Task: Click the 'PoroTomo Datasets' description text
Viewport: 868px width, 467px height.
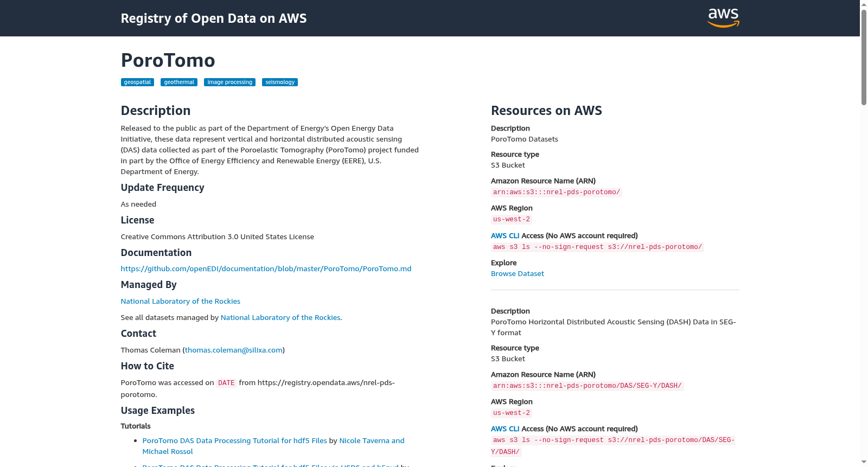Action: [525, 139]
